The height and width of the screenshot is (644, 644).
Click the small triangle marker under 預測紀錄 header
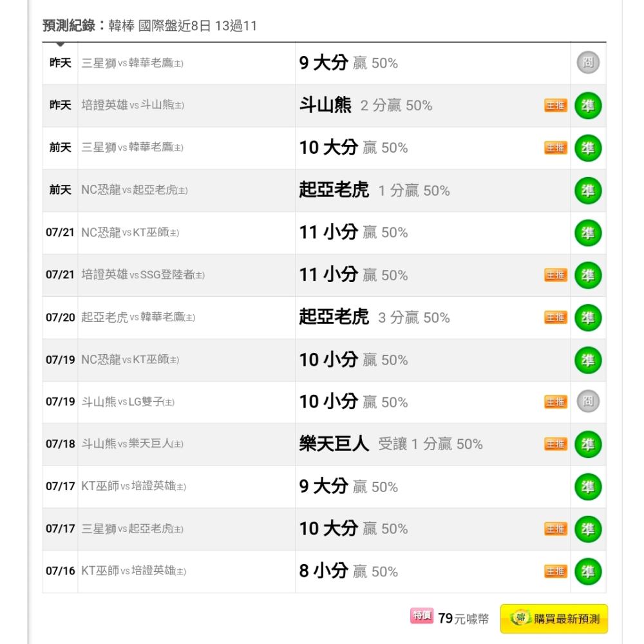pos(61,44)
